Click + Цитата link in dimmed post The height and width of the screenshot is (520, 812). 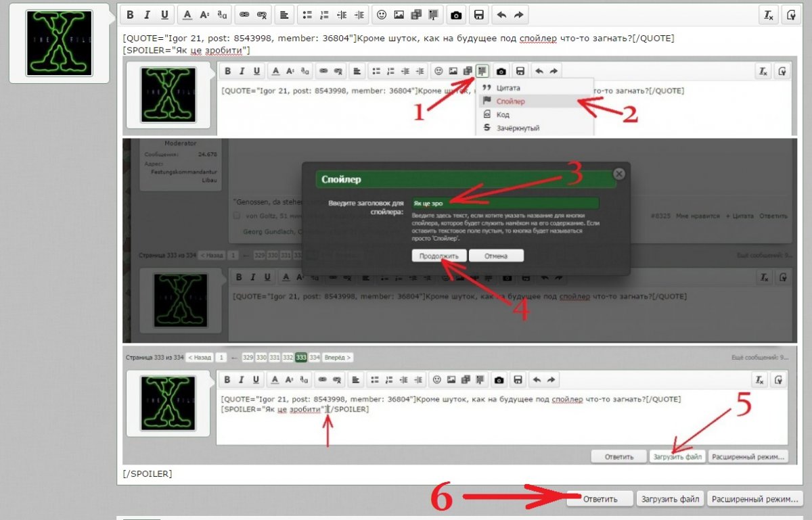[739, 216]
